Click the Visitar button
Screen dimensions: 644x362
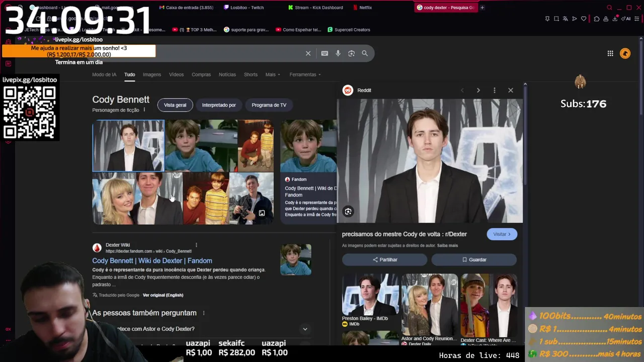point(502,234)
